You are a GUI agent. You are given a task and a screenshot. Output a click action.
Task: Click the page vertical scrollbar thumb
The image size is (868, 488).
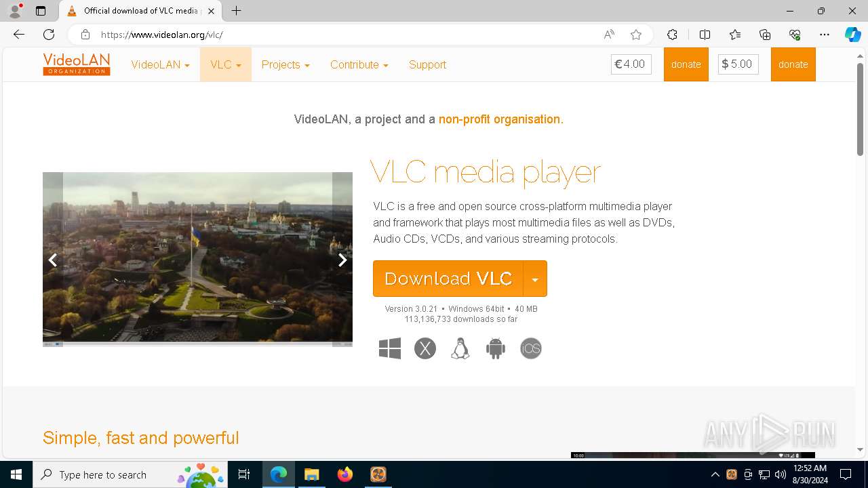[860, 108]
